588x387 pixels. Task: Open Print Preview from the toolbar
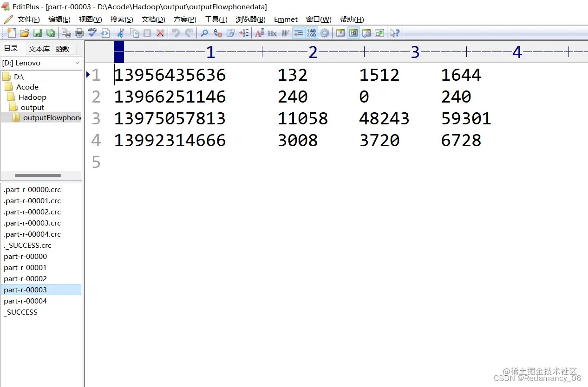click(x=66, y=33)
